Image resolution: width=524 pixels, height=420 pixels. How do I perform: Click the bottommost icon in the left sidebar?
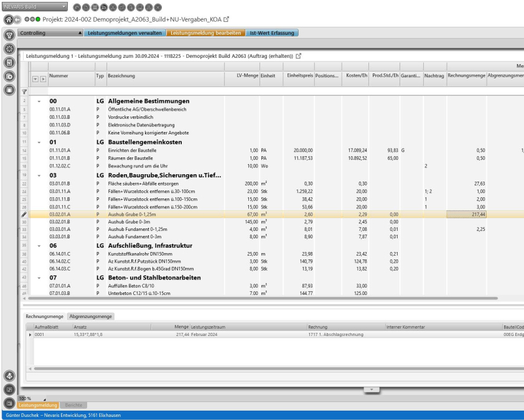[x=9, y=403]
